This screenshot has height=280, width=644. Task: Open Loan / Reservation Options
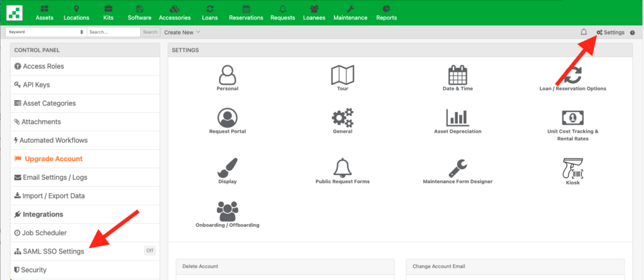coord(572,78)
